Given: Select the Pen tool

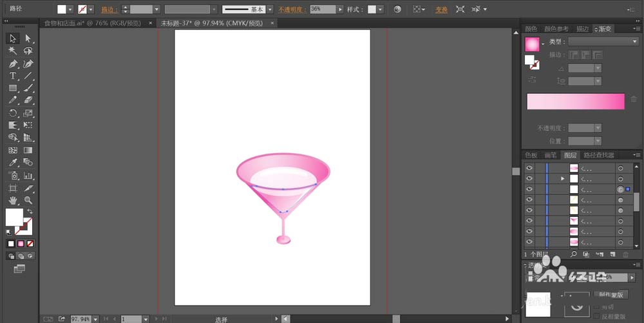Looking at the screenshot, I should [x=13, y=64].
